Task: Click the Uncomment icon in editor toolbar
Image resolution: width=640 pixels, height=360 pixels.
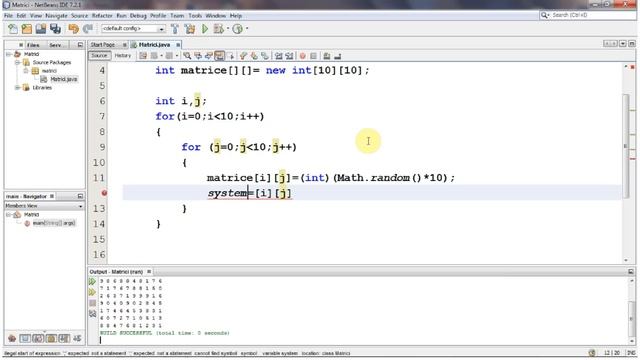Action: click(338, 56)
